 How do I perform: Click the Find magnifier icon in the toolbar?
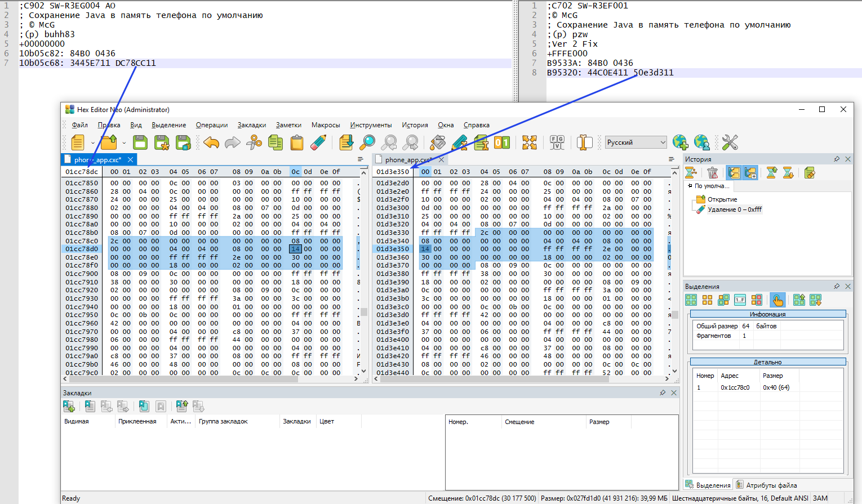(367, 142)
